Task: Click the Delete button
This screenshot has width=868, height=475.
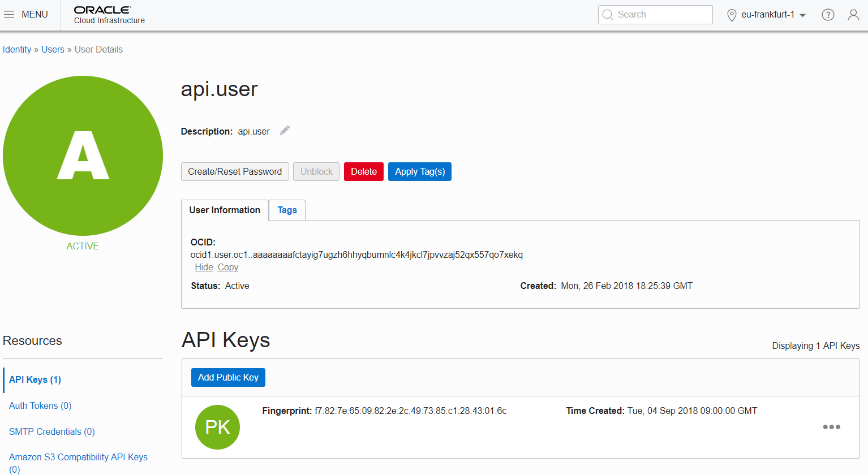Action: click(363, 171)
